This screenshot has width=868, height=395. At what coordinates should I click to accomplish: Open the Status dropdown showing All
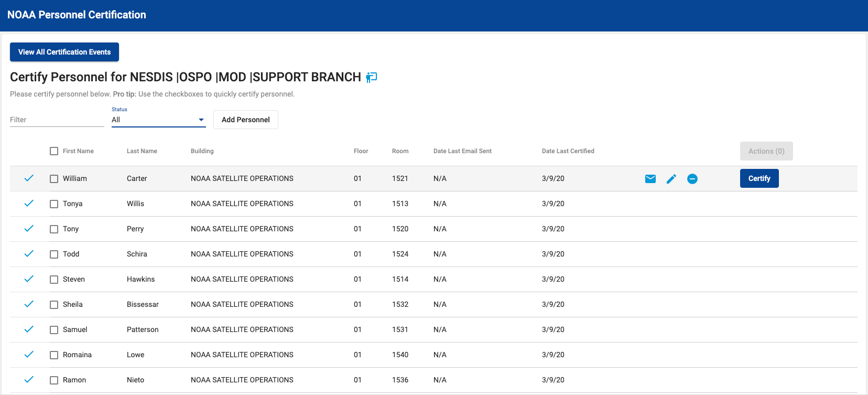[158, 120]
